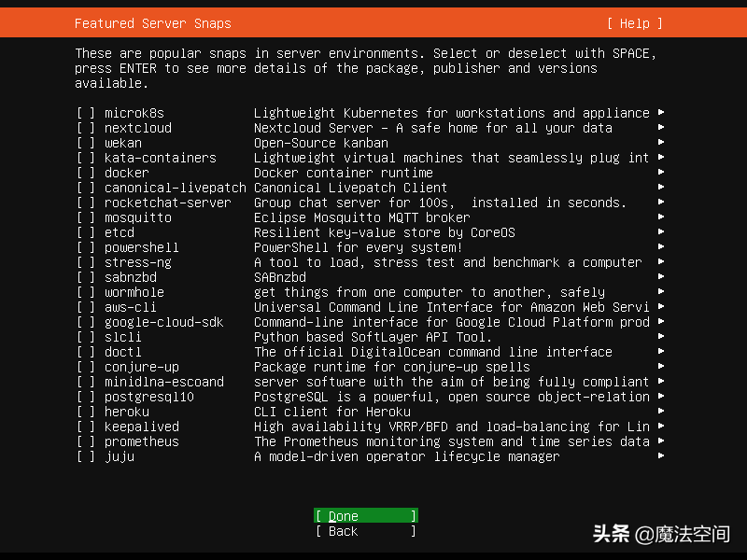Click 'PowerShell for every system!' description

[x=359, y=247]
